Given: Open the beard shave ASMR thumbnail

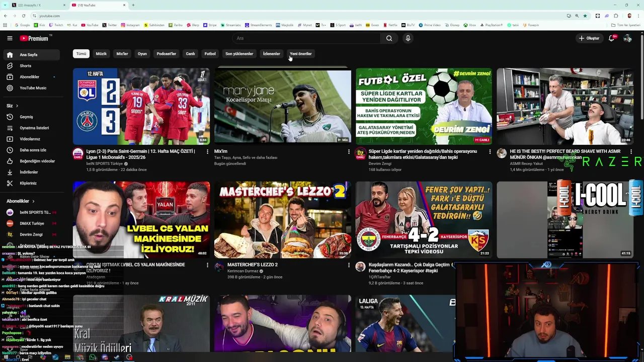Looking at the screenshot, I should coord(565,106).
